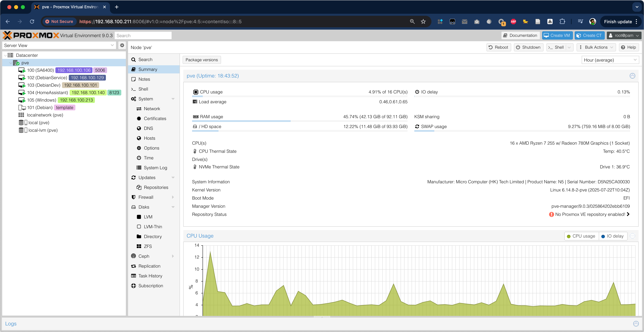Click the RAM usage icon
Screen dimensions: 644x332
pos(196,117)
